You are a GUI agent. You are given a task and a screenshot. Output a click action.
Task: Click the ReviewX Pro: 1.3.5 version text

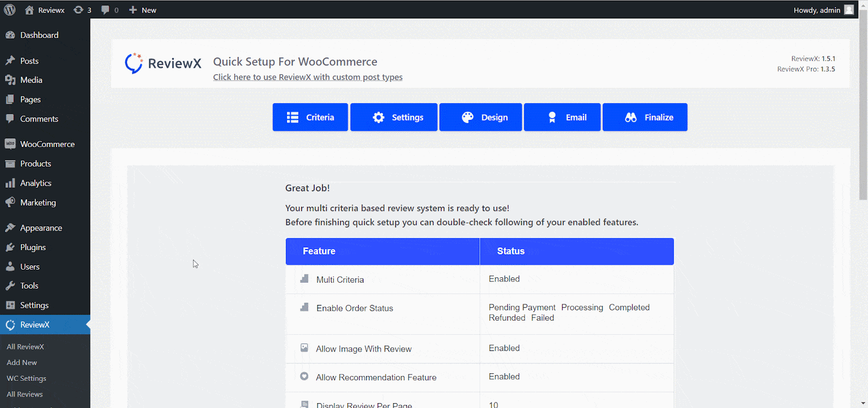point(806,69)
